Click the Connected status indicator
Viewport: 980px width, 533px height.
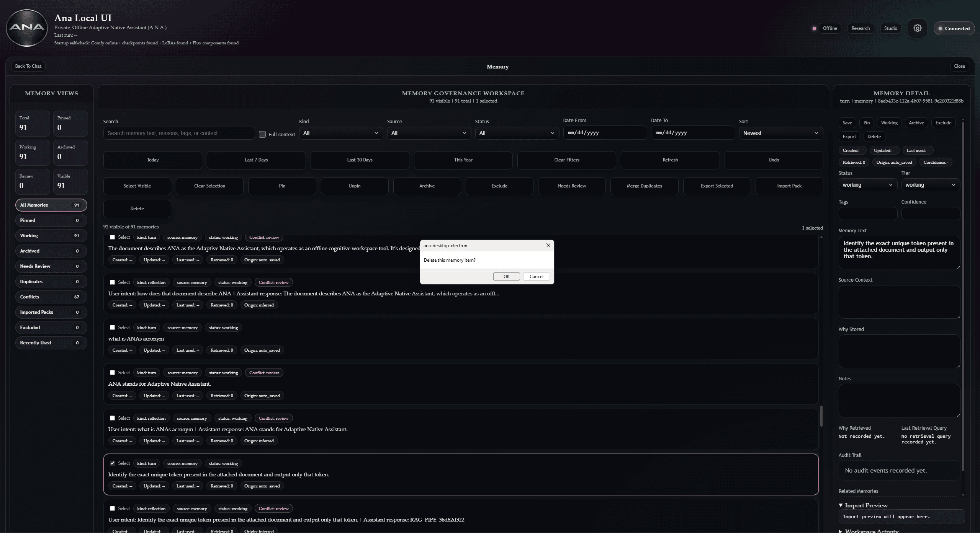954,28
